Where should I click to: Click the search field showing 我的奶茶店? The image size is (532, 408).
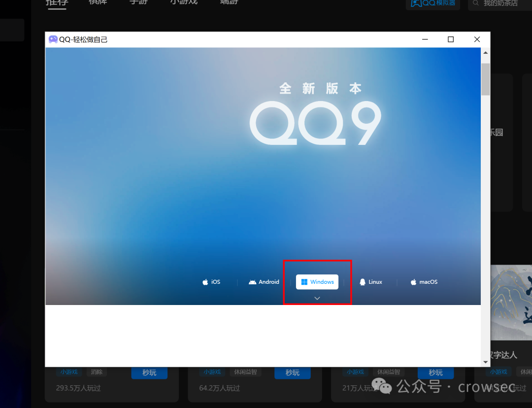[500, 4]
